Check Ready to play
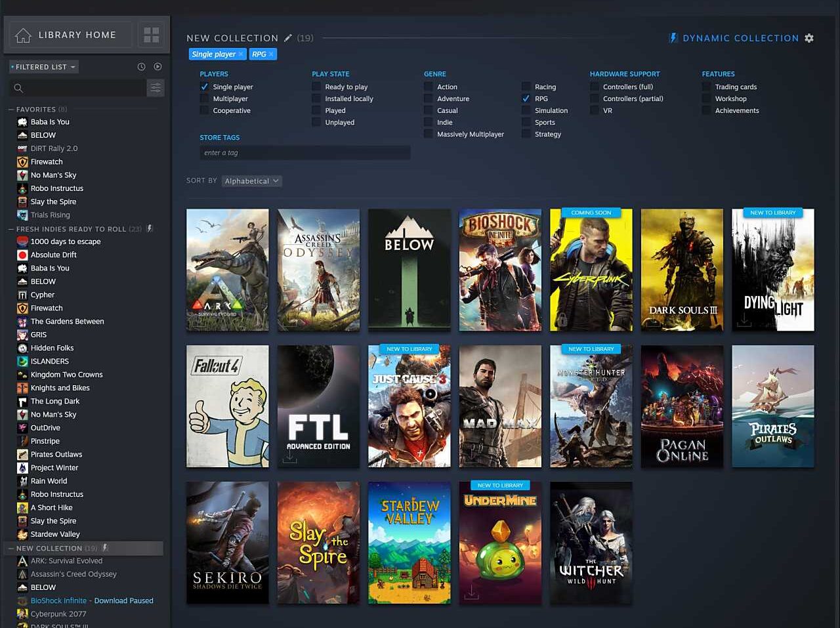Image resolution: width=840 pixels, height=628 pixels. click(x=316, y=87)
